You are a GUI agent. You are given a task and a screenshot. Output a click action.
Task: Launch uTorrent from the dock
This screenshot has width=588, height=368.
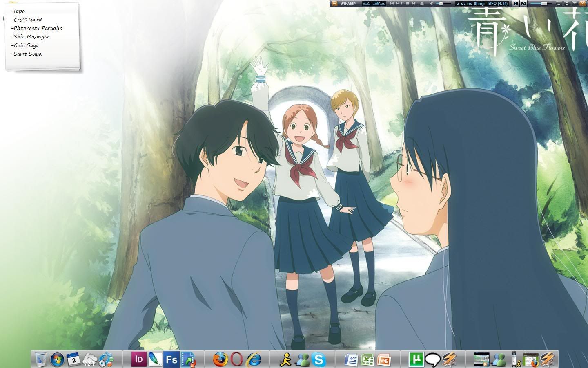416,359
